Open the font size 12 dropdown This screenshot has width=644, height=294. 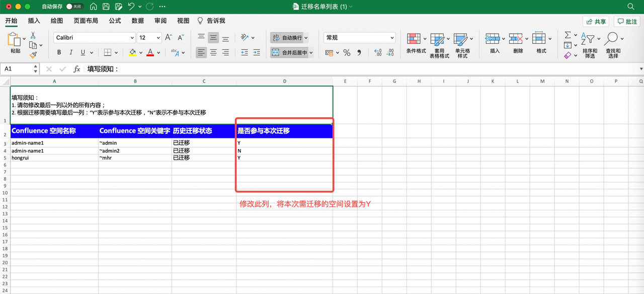coord(158,38)
